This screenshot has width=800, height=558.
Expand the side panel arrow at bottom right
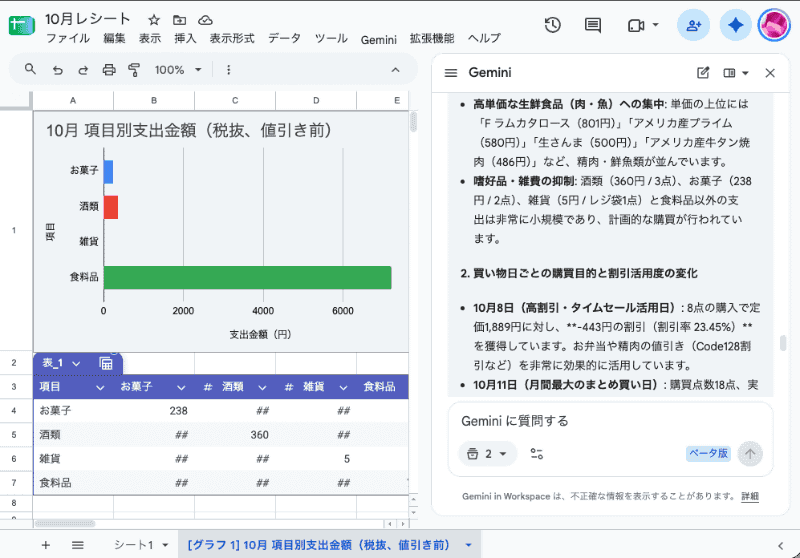(780, 546)
